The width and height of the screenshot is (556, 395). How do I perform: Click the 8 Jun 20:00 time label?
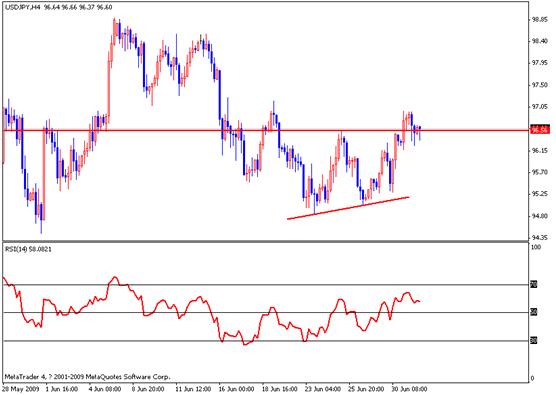(148, 389)
